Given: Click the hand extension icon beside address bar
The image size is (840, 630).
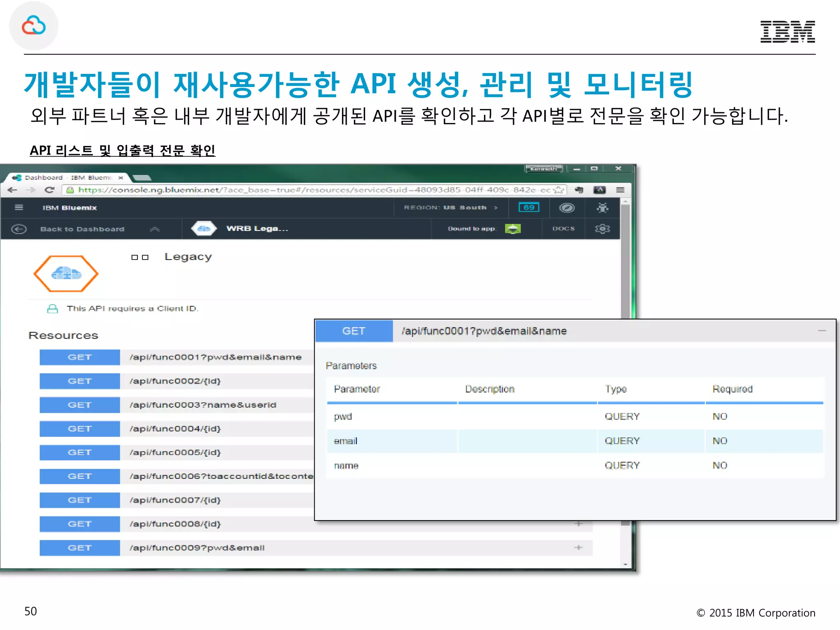Looking at the screenshot, I should pyautogui.click(x=579, y=190).
